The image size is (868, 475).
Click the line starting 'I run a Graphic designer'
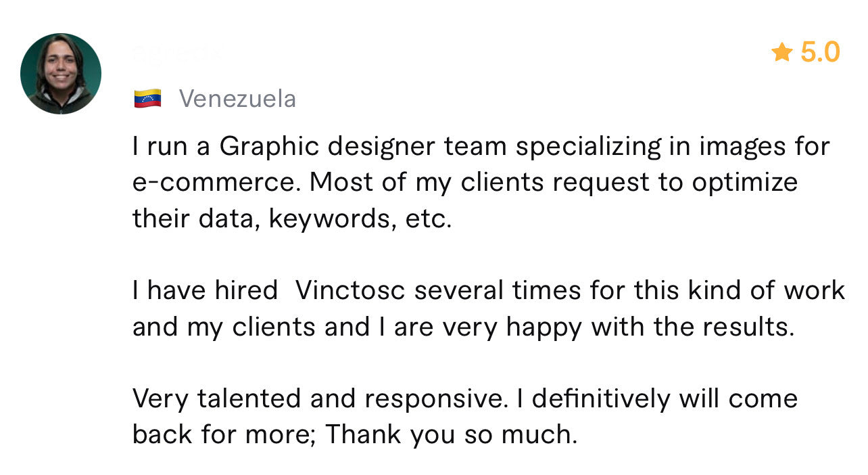pyautogui.click(x=481, y=147)
